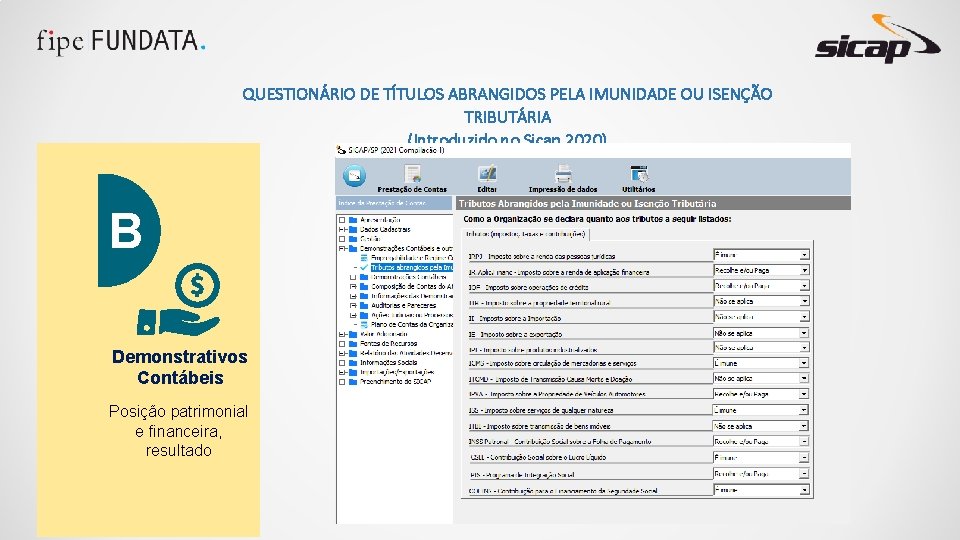Select the Preenchimento do SICAP folder icon
960x540 pixels.
tap(353, 382)
